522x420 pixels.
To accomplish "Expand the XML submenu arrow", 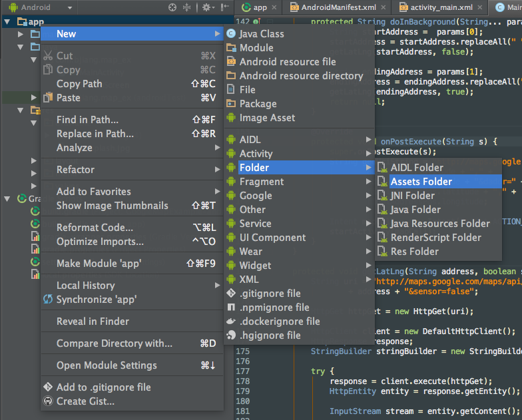I will point(368,280).
